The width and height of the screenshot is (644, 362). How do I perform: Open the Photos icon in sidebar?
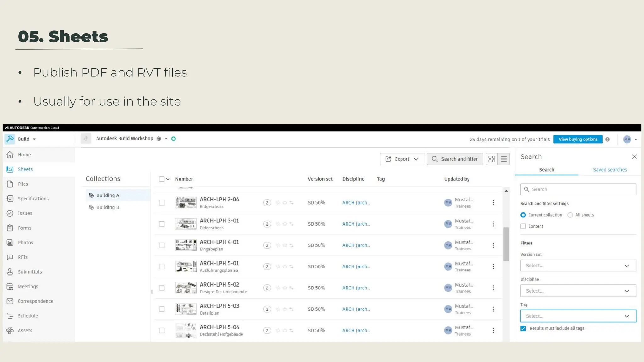point(10,242)
